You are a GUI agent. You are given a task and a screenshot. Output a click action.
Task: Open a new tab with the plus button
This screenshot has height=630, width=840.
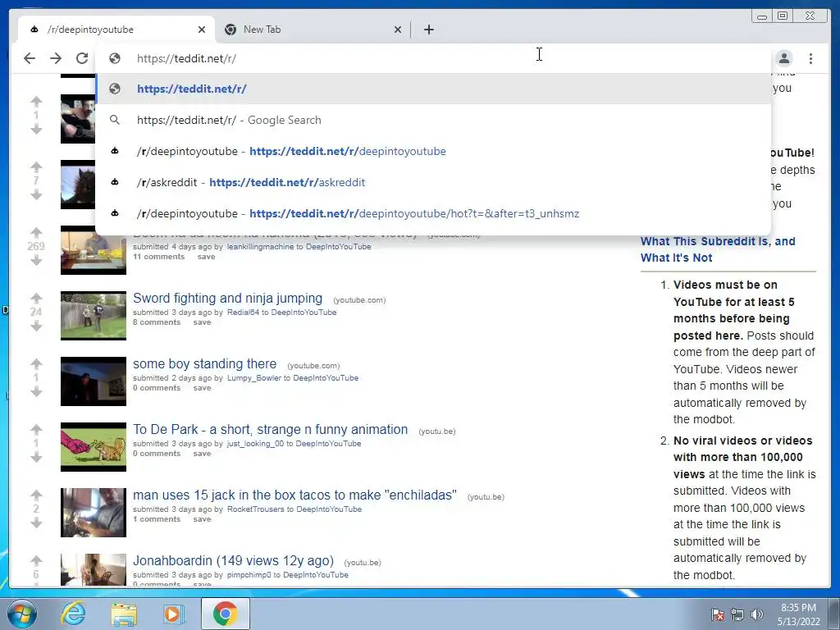pos(428,30)
